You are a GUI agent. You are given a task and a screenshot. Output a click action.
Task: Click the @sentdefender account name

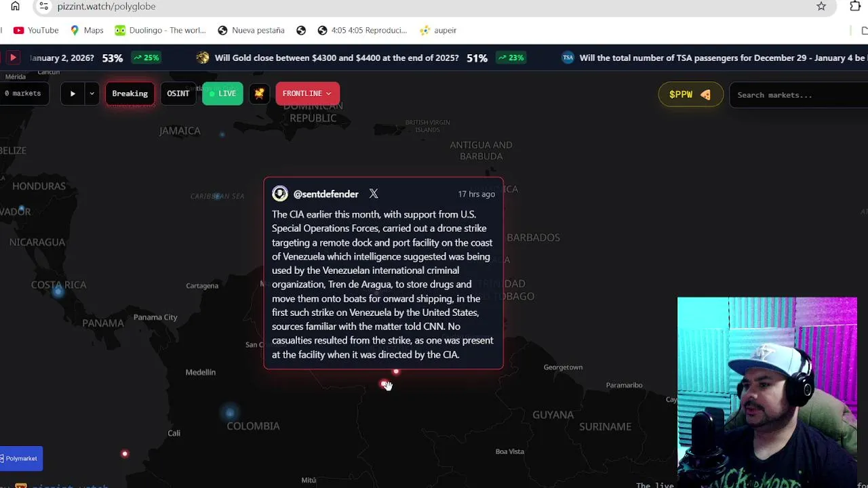(325, 194)
